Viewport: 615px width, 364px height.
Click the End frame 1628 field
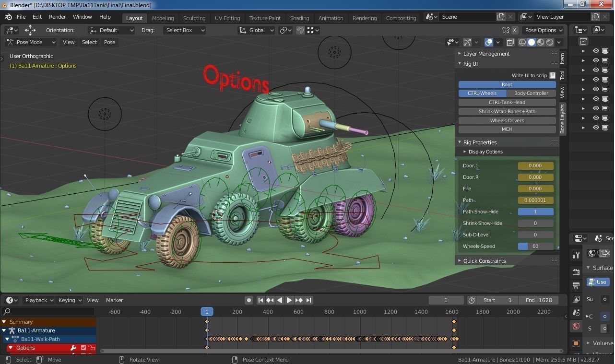pyautogui.click(x=538, y=300)
